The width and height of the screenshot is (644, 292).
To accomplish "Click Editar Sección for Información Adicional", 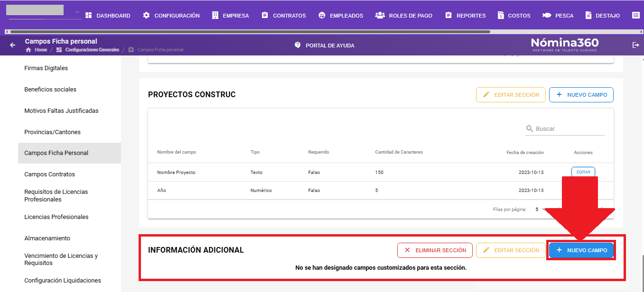I will click(511, 250).
